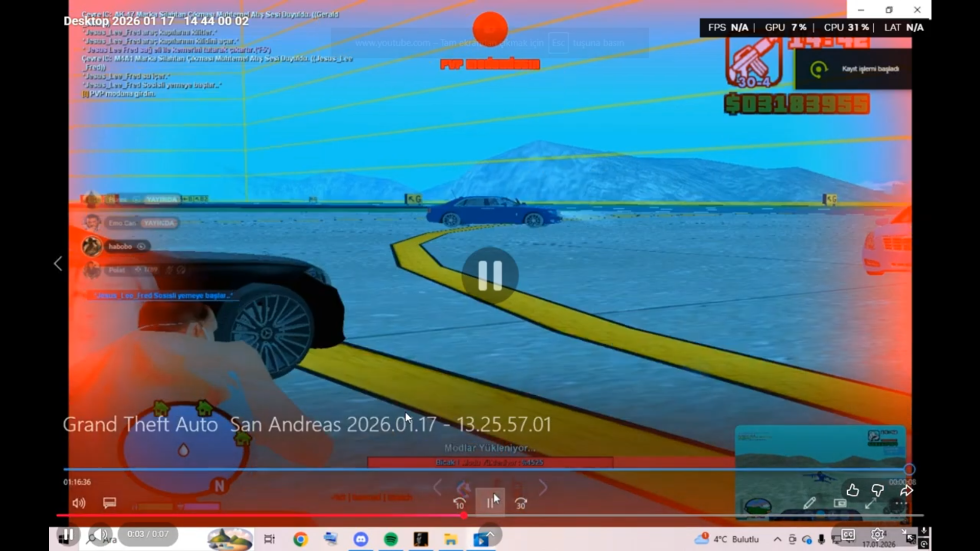Click the FPS N/A overlay readout
Image resolution: width=980 pixels, height=551 pixels.
(728, 28)
